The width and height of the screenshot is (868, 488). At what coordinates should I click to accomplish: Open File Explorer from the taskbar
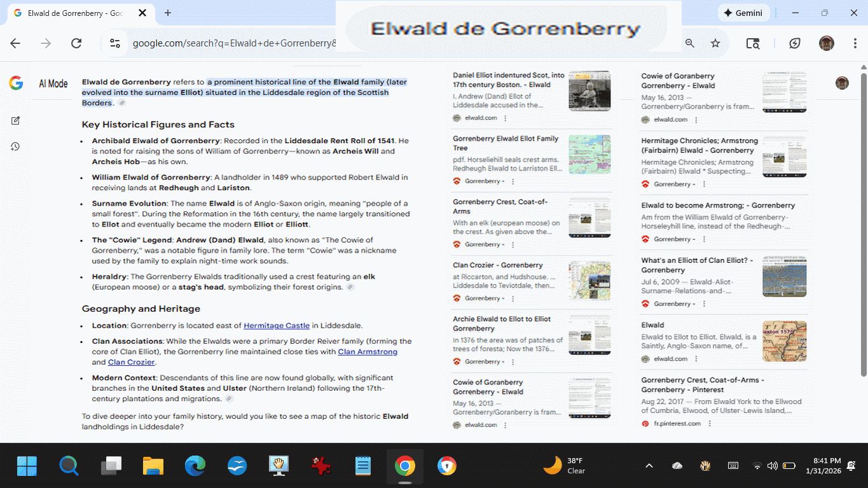coord(153,466)
